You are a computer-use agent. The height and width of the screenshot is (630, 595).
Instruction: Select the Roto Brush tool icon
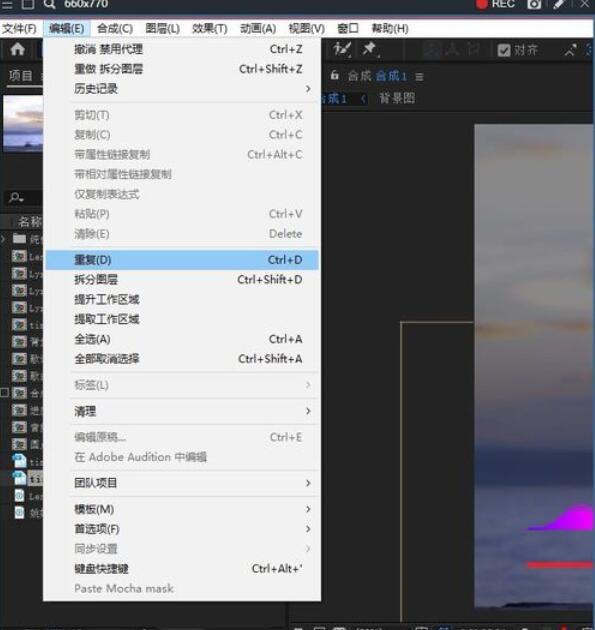(342, 50)
